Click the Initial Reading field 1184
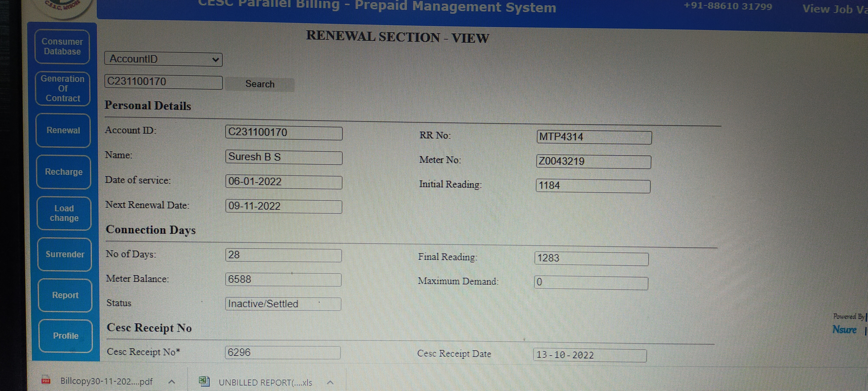The image size is (868, 391). [593, 186]
